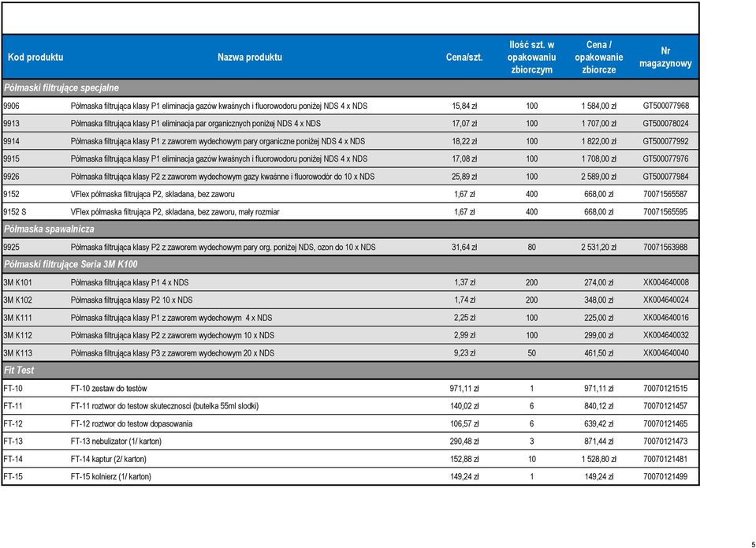Click the package price 1 584,00 zł

(x=599, y=106)
